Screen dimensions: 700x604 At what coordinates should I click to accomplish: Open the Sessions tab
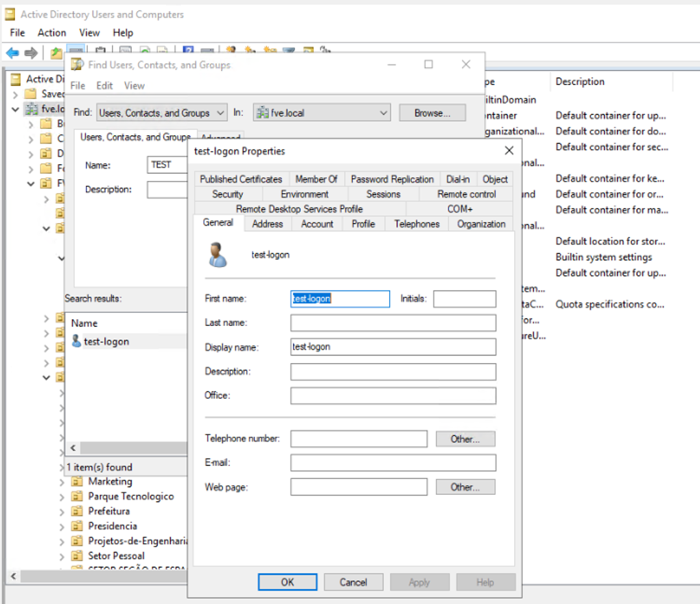383,194
